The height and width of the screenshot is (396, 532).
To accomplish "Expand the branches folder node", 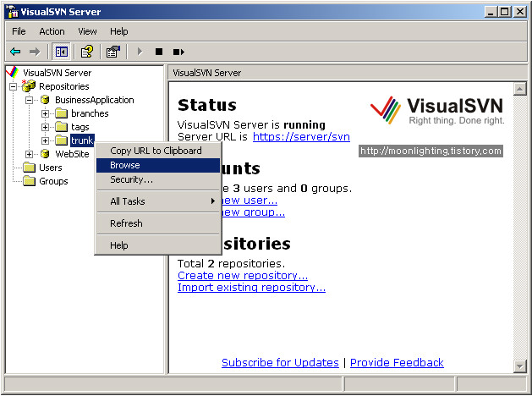I will click(45, 113).
